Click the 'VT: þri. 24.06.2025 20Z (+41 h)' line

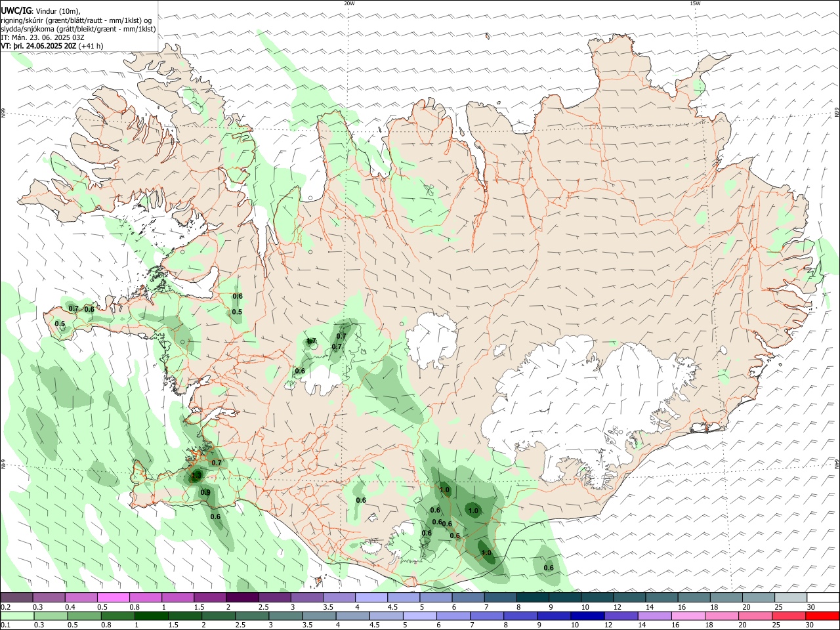point(52,46)
